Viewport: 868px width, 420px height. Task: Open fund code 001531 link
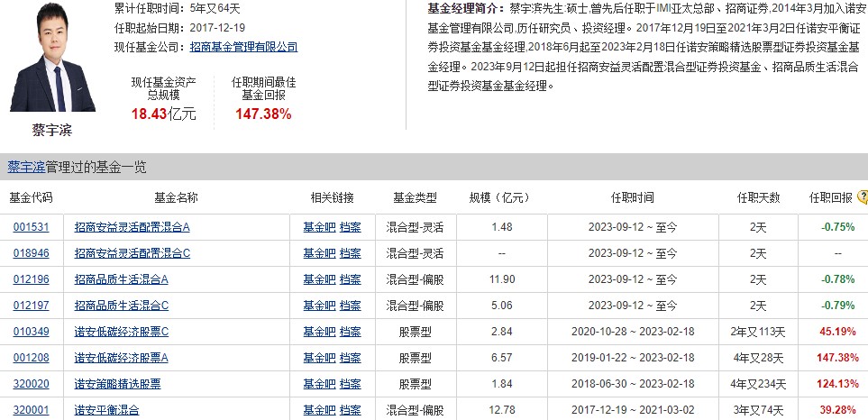(x=31, y=227)
